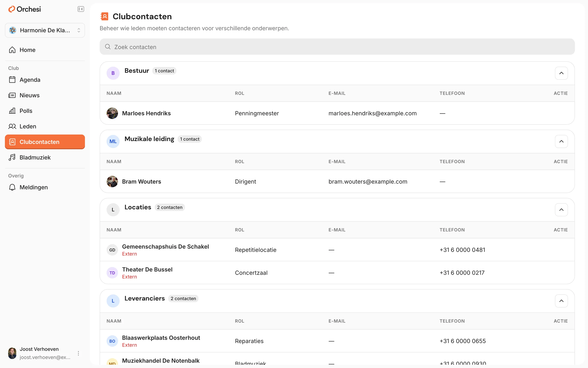The image size is (588, 368).
Task: Collapse the Locaties group
Action: 561,210
